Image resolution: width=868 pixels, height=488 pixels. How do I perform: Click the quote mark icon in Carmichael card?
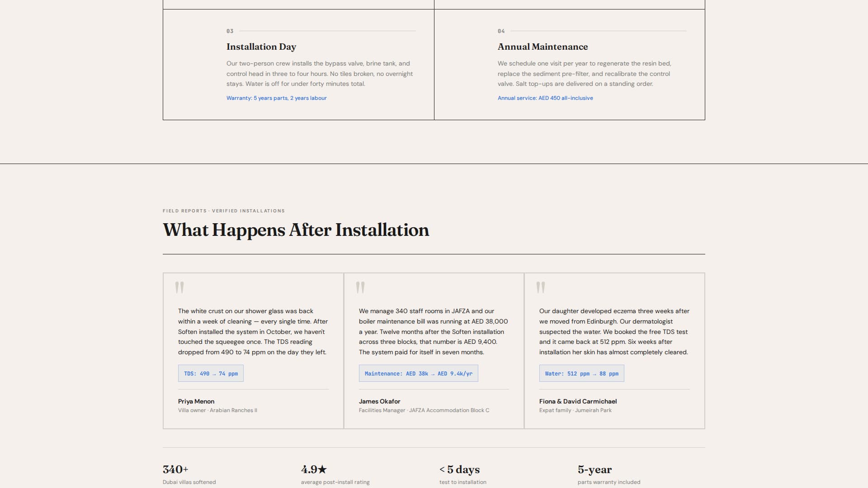(x=541, y=287)
